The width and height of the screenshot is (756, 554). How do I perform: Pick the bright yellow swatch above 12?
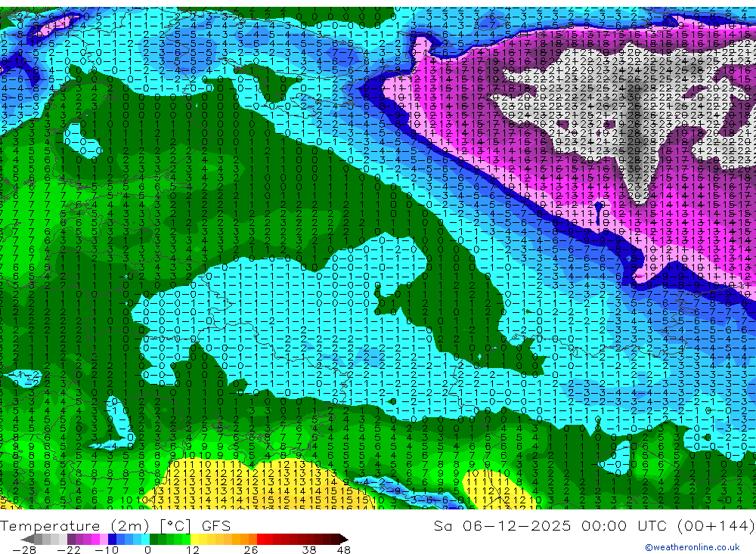point(195,540)
